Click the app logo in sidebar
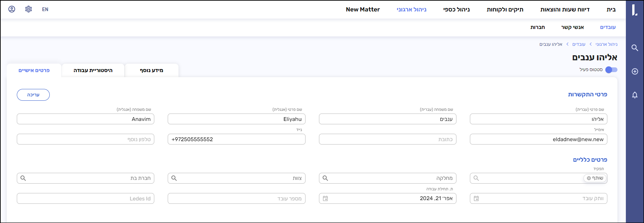This screenshot has width=644, height=223. 635,10
